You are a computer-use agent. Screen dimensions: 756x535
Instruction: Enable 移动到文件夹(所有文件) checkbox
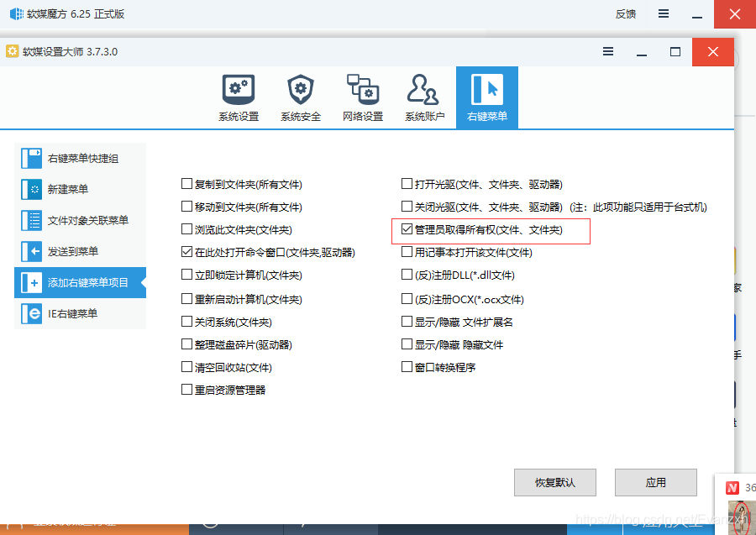(x=186, y=207)
